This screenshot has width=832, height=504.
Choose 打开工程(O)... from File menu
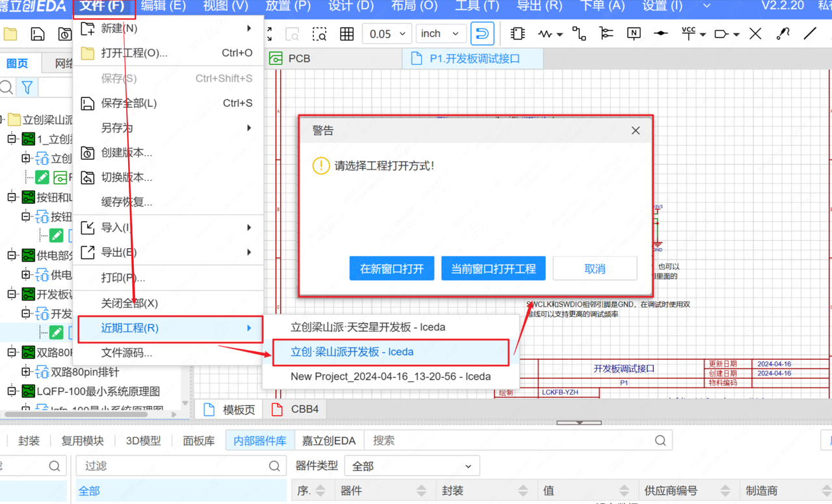coord(168,53)
